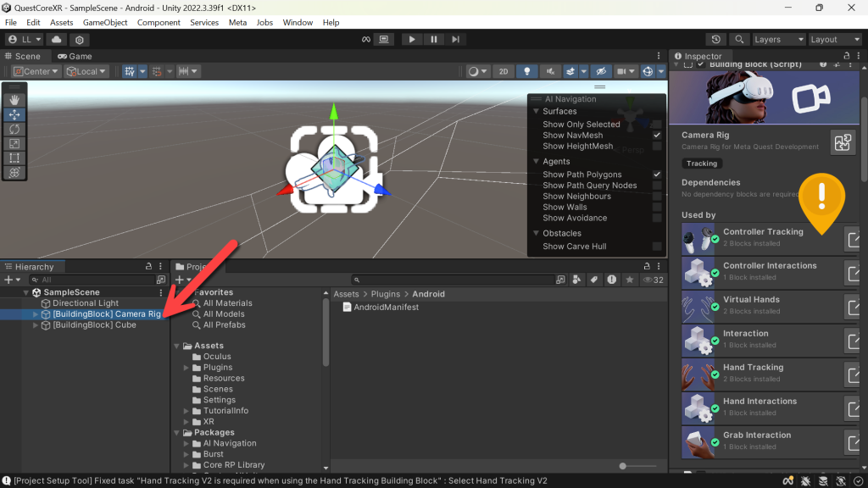The height and width of the screenshot is (488, 868).
Task: Open the LL account dropdown
Action: tap(25, 39)
